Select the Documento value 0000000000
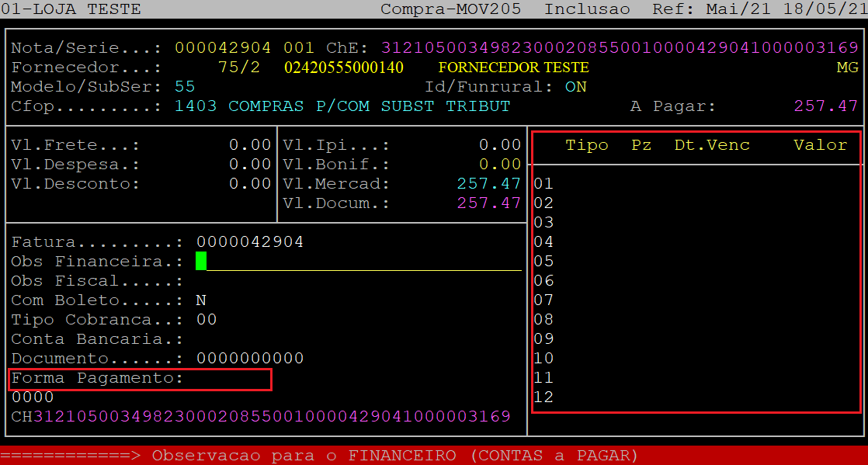Screen dimensions: 868x465 pyautogui.click(x=249, y=359)
